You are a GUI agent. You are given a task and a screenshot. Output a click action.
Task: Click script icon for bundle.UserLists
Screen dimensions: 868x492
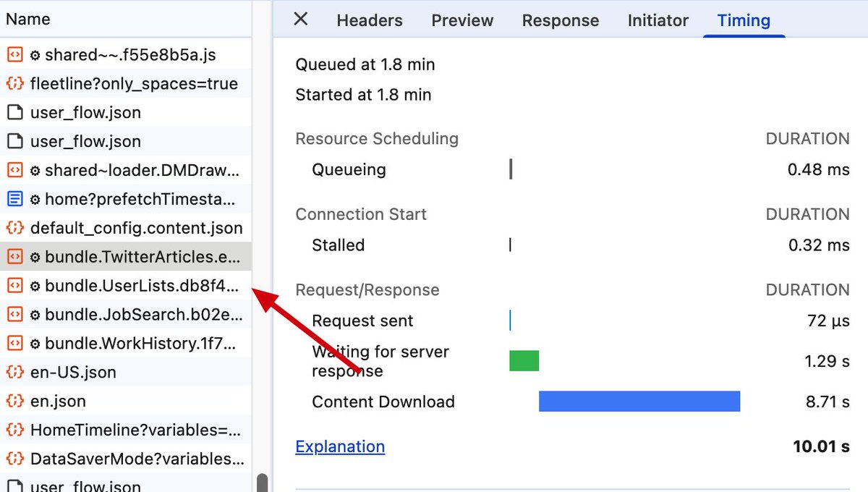coord(14,286)
